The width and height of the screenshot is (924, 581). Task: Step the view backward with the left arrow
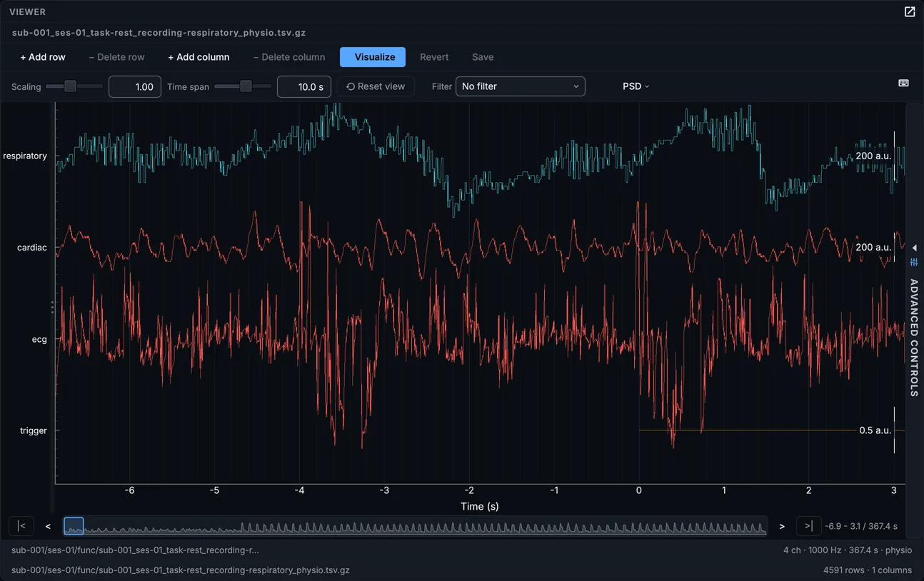(48, 526)
